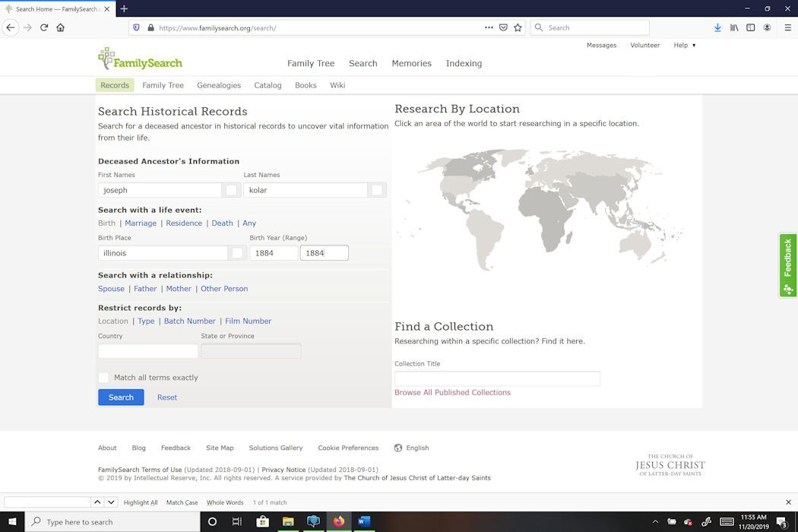Image resolution: width=798 pixels, height=532 pixels.
Task: Click the FamilySearch tree logo
Action: (x=140, y=59)
